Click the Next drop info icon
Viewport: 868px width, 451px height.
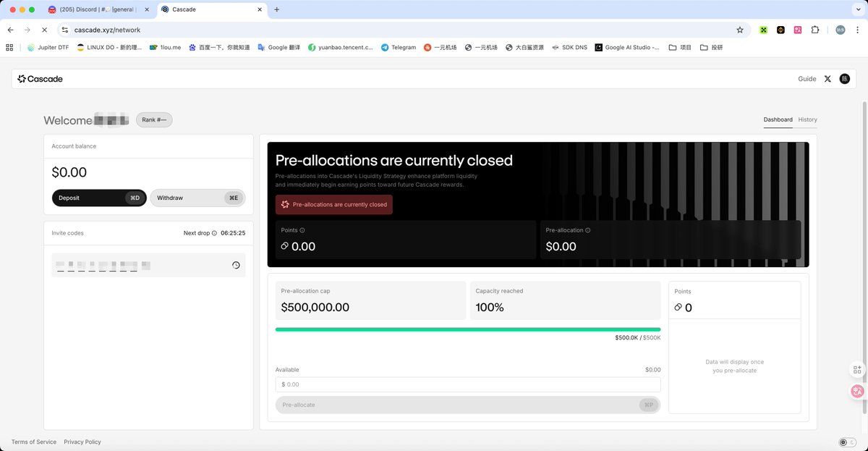click(214, 233)
